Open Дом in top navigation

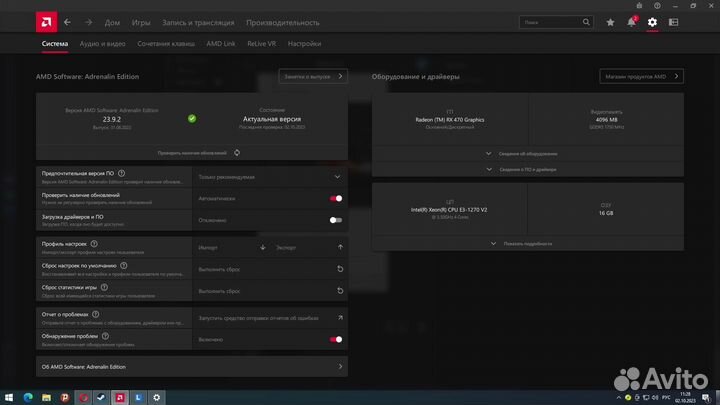pyautogui.click(x=112, y=22)
